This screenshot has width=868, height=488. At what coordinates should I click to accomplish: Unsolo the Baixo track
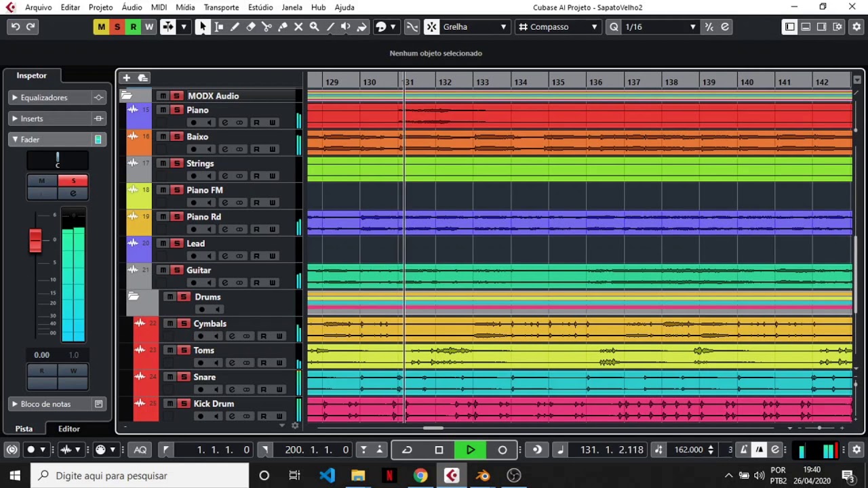pyautogui.click(x=176, y=136)
